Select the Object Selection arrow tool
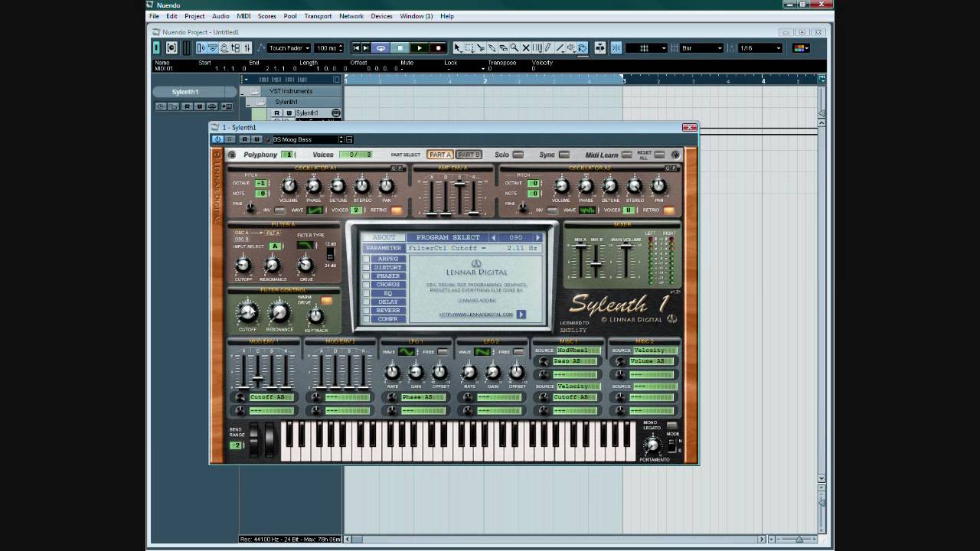This screenshot has height=551, width=980. pos(458,48)
